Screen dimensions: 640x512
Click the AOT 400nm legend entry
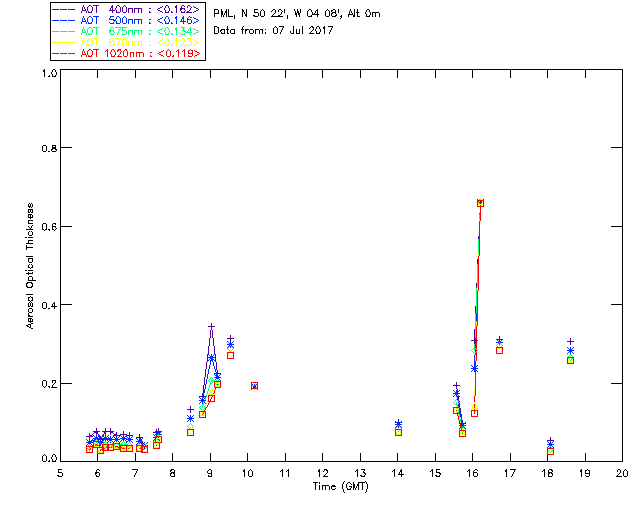pyautogui.click(x=127, y=9)
